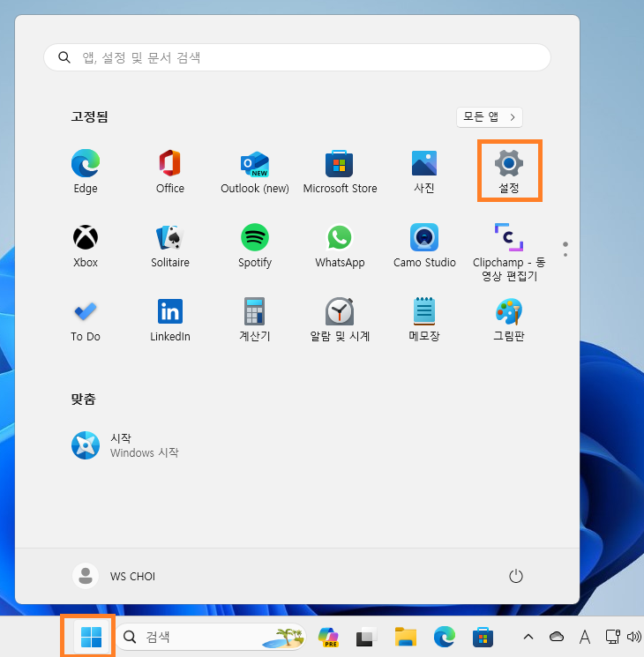Open the Solitaire game

169,245
